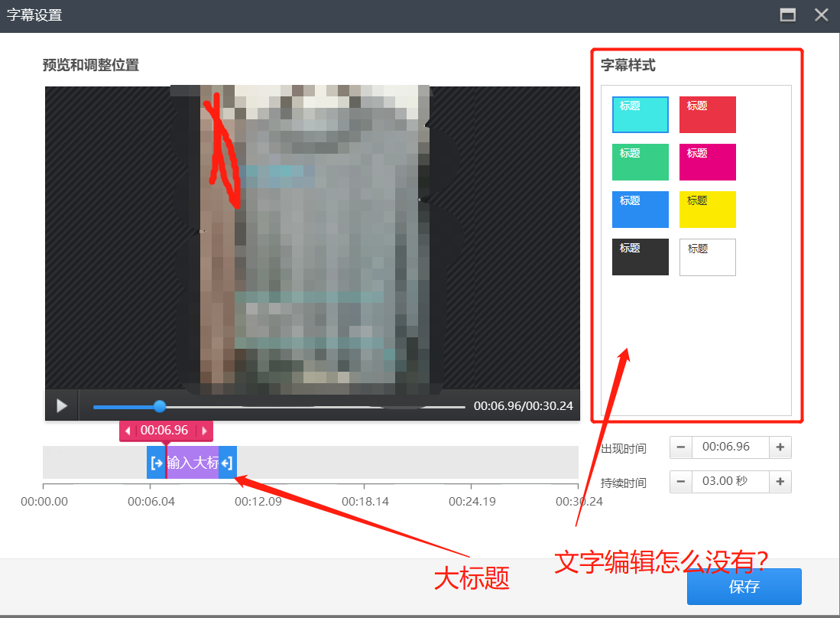Click the 00:06.96/00:30.24 playback time readout
840x618 pixels.
tap(524, 406)
